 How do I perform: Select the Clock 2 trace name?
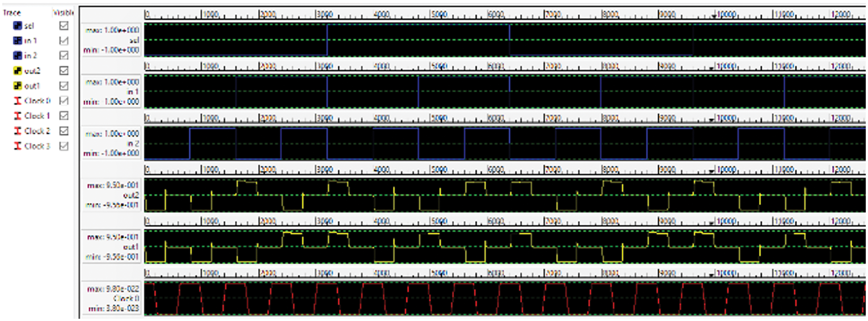point(37,131)
